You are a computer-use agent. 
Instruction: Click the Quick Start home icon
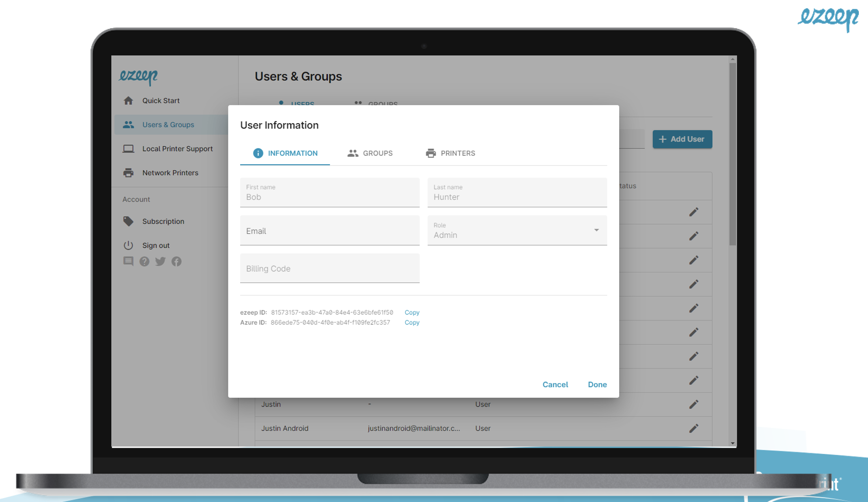tap(128, 101)
